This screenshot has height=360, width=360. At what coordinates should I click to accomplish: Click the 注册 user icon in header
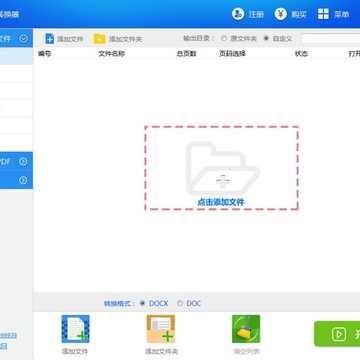(238, 14)
